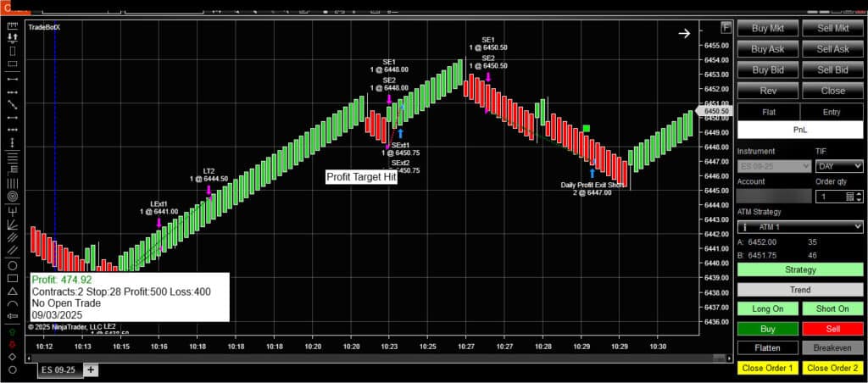Open the order quantity calculator icon
Image resolution: width=868 pixels, height=383 pixels.
click(x=849, y=197)
